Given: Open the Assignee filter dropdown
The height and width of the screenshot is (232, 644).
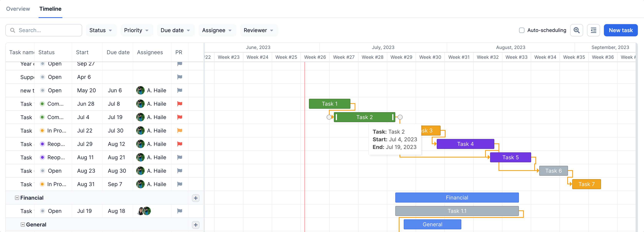Looking at the screenshot, I should click(217, 30).
